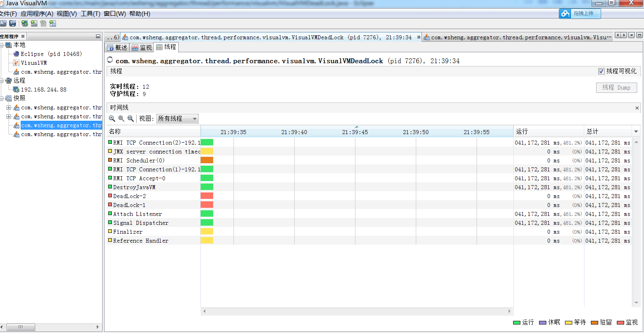Open the 文件(F) menu
644x333 pixels.
(x=8, y=14)
